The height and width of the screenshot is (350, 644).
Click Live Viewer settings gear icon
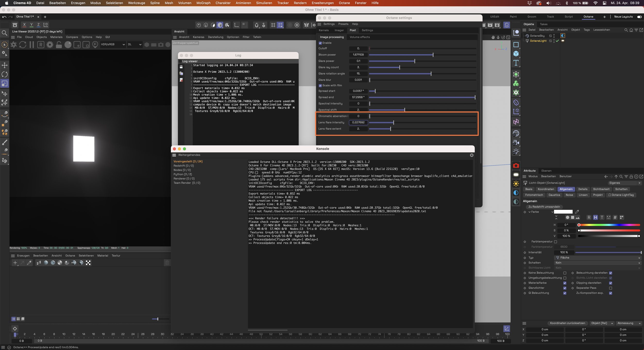[50, 44]
